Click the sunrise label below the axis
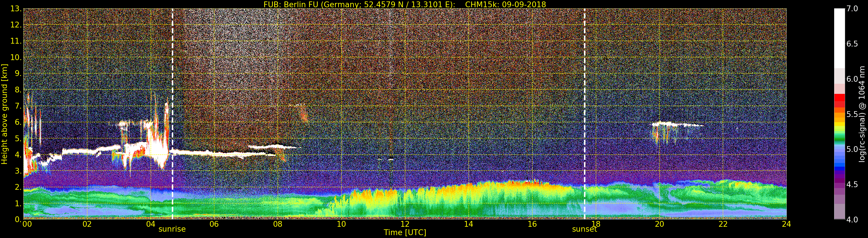This screenshot has width=868, height=238. [172, 229]
